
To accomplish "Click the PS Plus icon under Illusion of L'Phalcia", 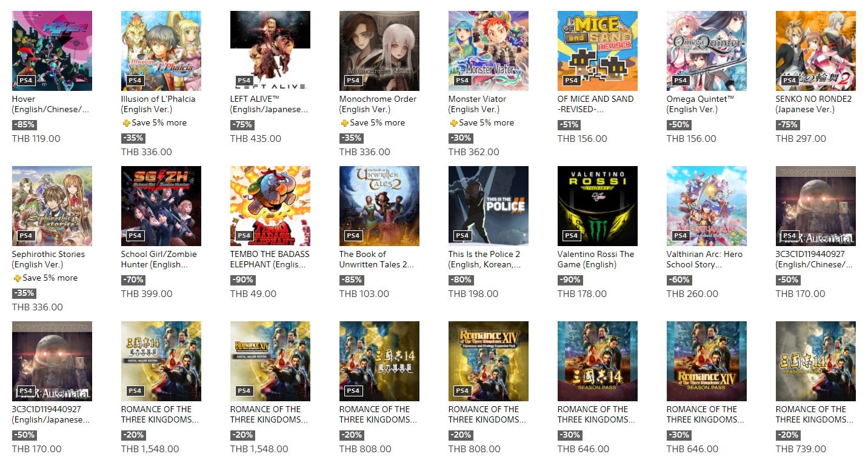I will point(126,123).
